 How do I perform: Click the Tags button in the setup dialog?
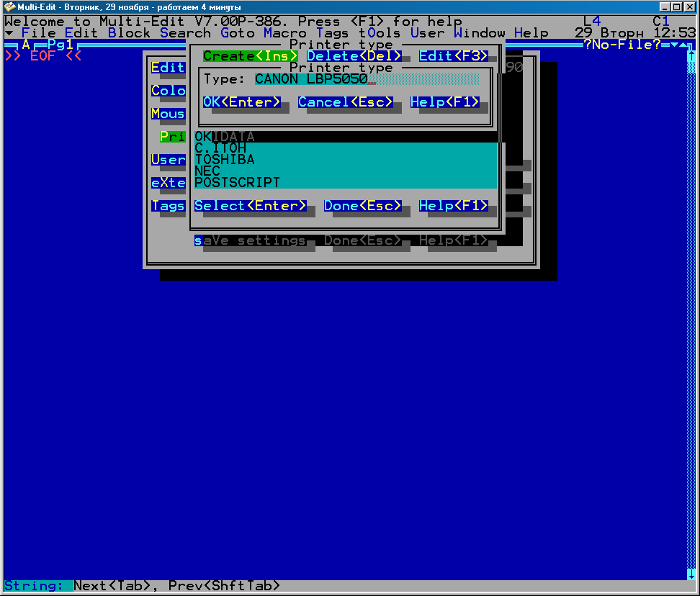[x=169, y=206]
